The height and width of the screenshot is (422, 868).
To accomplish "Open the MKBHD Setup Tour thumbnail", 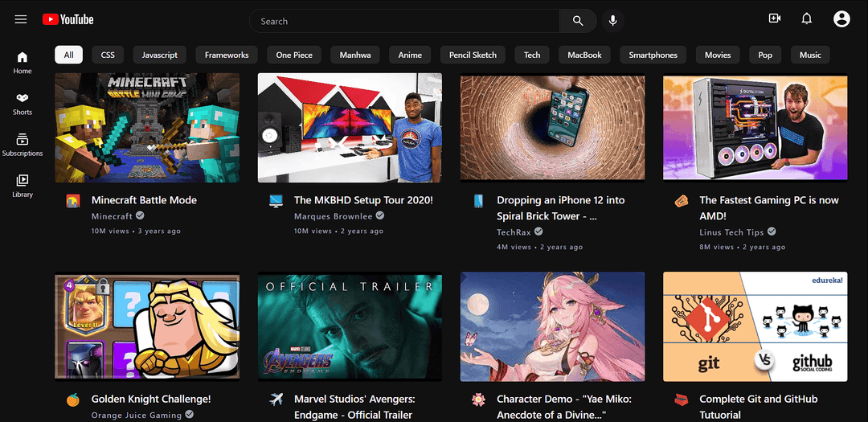I will 350,127.
